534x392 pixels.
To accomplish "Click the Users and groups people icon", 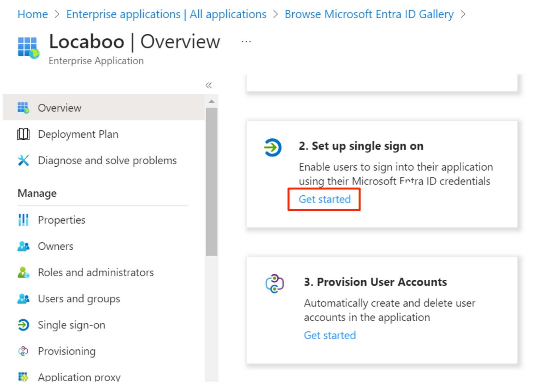I will (x=23, y=299).
